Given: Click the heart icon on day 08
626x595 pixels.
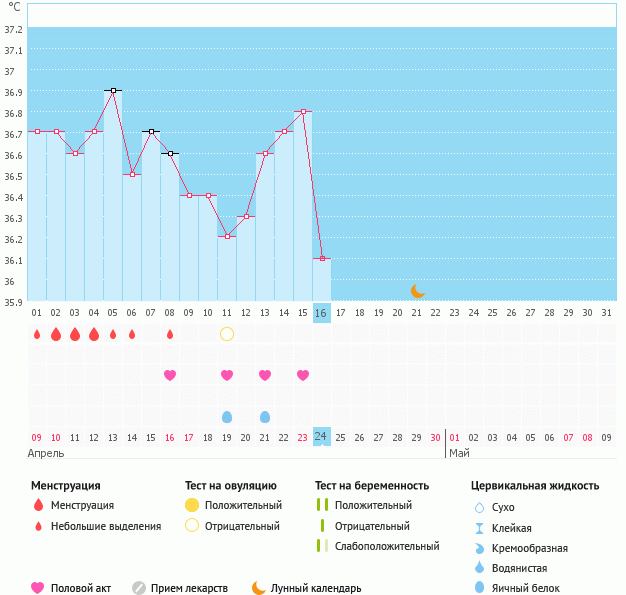Looking at the screenshot, I should click(170, 375).
